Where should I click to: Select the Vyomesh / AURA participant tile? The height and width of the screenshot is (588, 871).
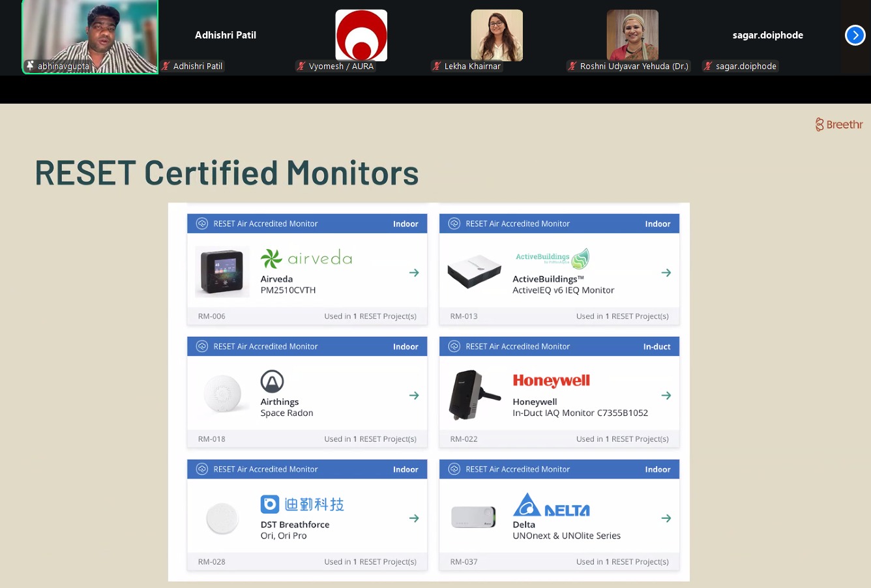tap(361, 35)
